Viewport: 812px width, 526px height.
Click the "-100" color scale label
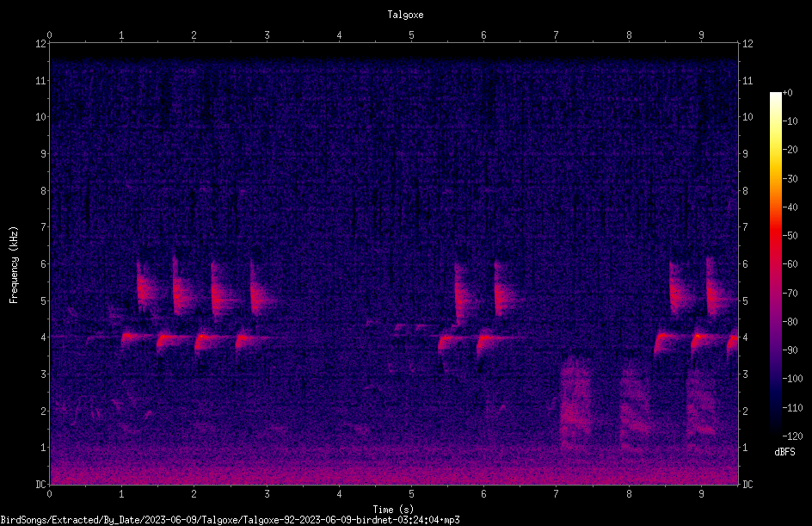792,379
